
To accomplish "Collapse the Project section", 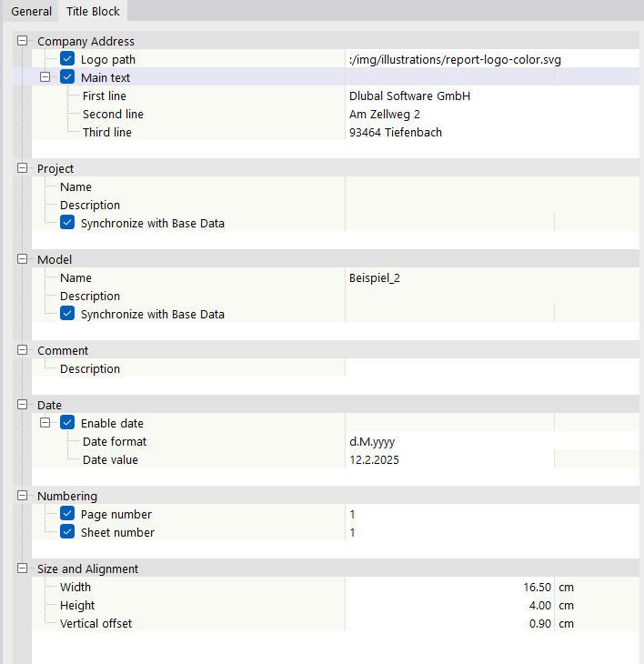I will click(x=23, y=168).
